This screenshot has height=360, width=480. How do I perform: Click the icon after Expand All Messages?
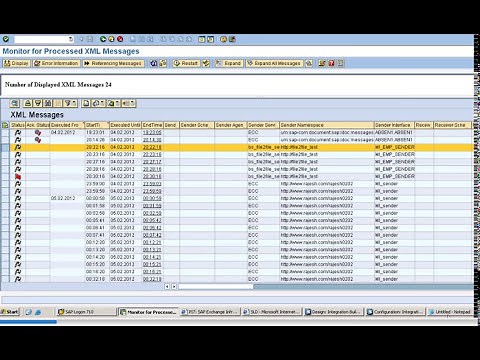click(x=309, y=63)
